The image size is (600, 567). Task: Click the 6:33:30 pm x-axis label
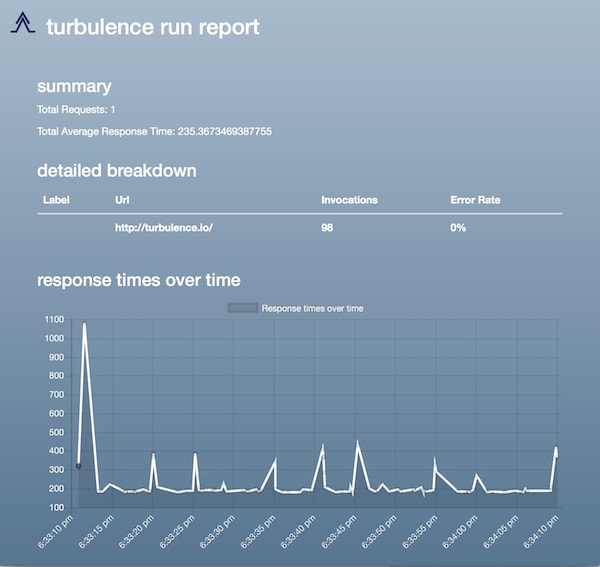pyautogui.click(x=217, y=532)
